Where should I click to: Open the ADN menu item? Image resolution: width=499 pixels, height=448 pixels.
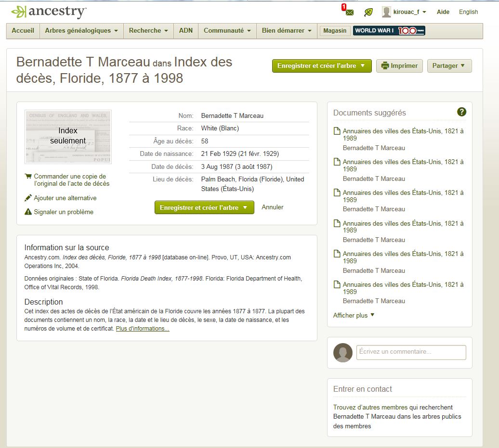point(186,30)
